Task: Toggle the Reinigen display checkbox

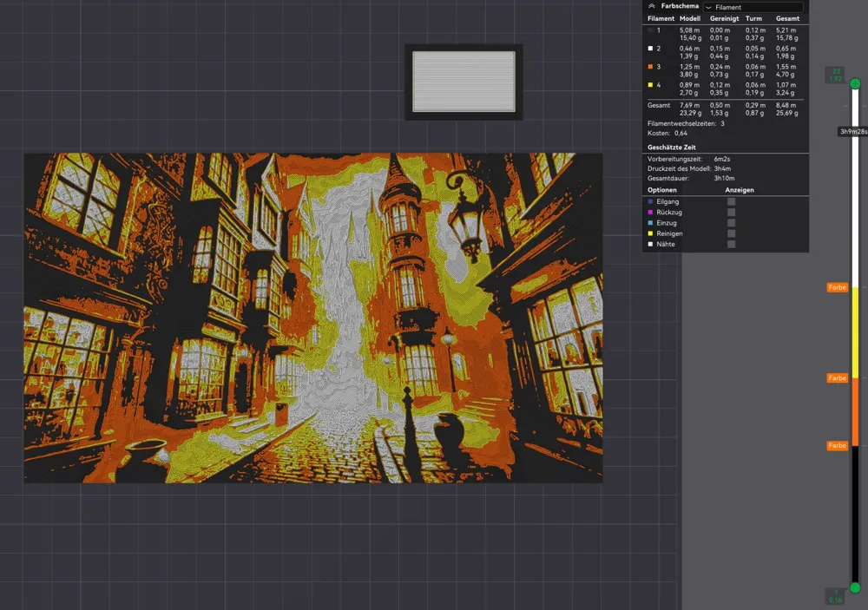Action: (731, 233)
